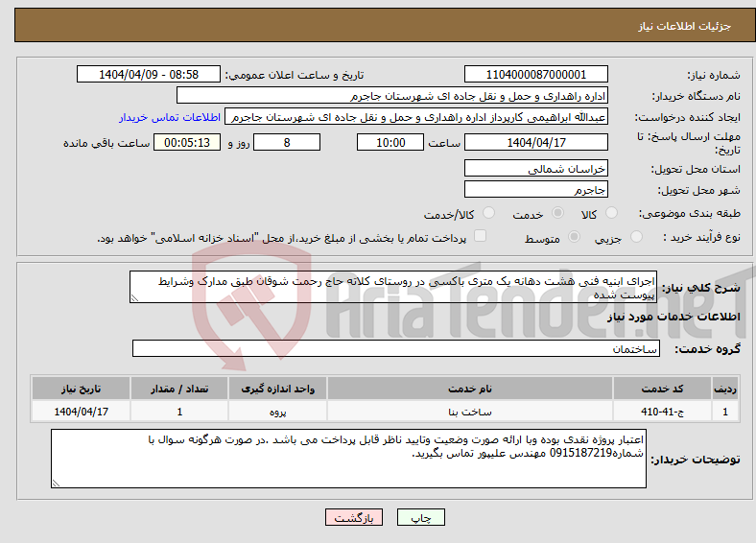Screen dimensions: 756x543
Task: Select the کالا/خدمت radio button
Action: (x=489, y=213)
